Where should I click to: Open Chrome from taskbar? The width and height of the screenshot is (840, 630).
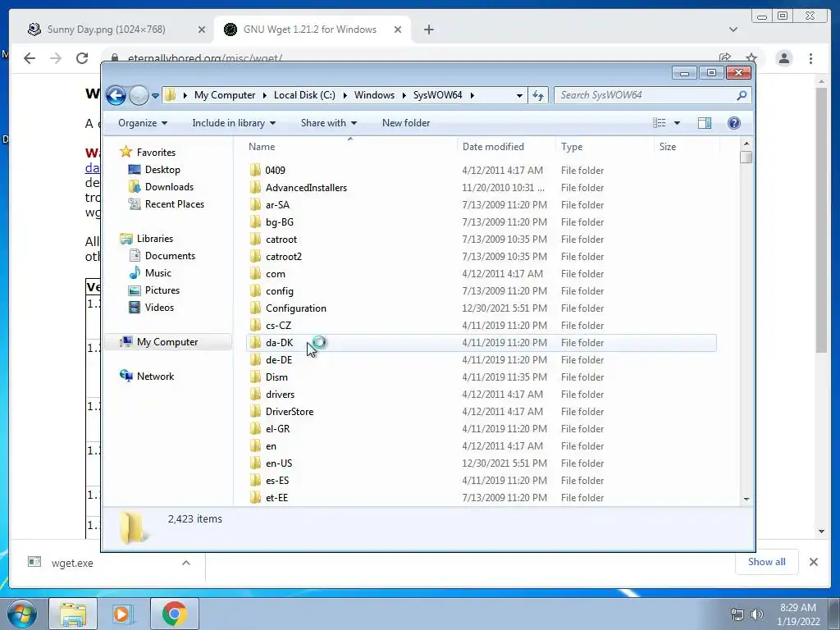[175, 614]
